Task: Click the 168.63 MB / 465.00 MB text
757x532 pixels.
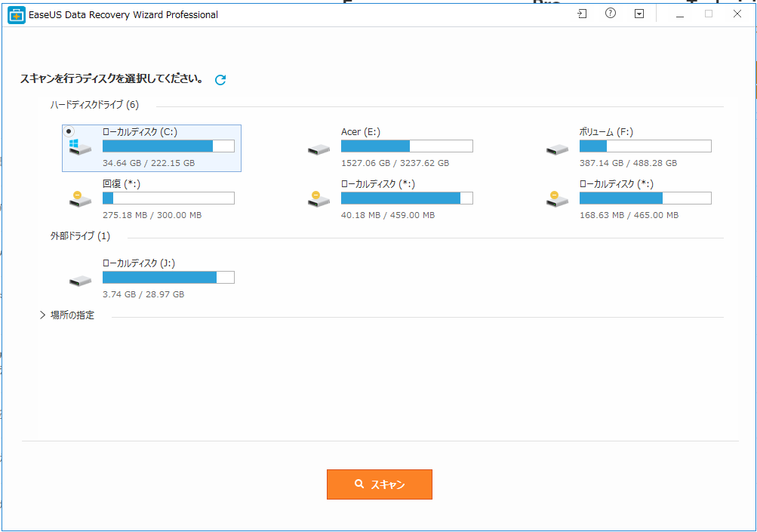Action: click(629, 215)
